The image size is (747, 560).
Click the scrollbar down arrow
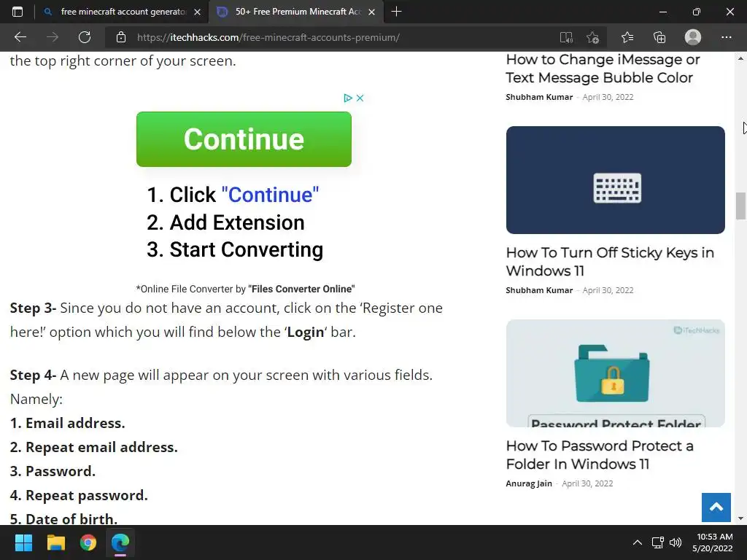[740, 518]
